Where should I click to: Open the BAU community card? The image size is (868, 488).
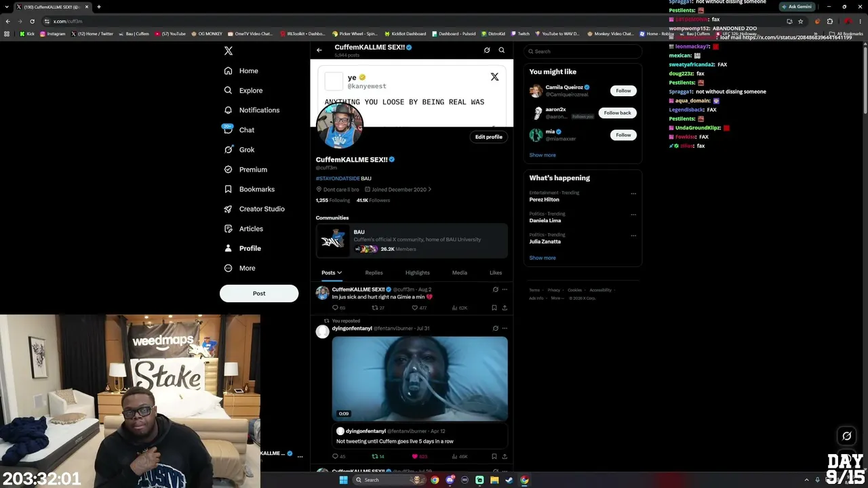(412, 241)
